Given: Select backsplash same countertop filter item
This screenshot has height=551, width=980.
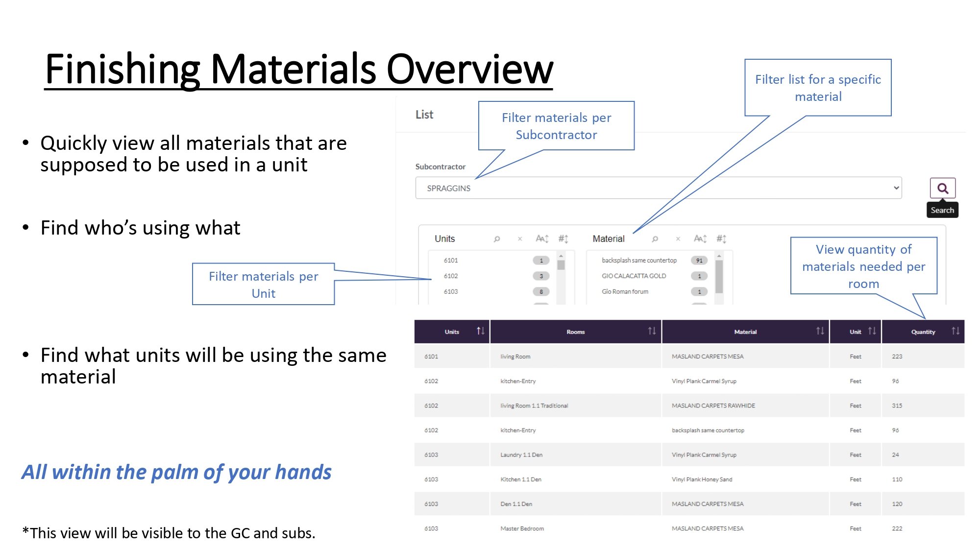Looking at the screenshot, I should point(639,261).
